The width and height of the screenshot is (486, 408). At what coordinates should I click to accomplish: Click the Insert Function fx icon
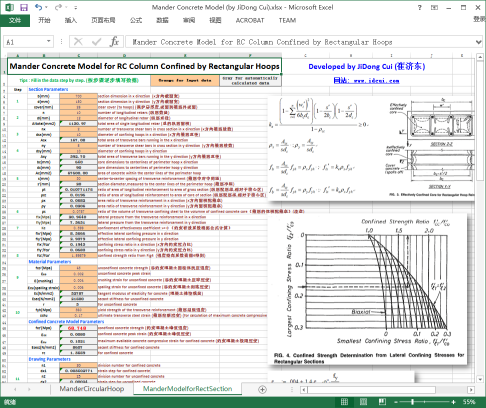pos(114,42)
